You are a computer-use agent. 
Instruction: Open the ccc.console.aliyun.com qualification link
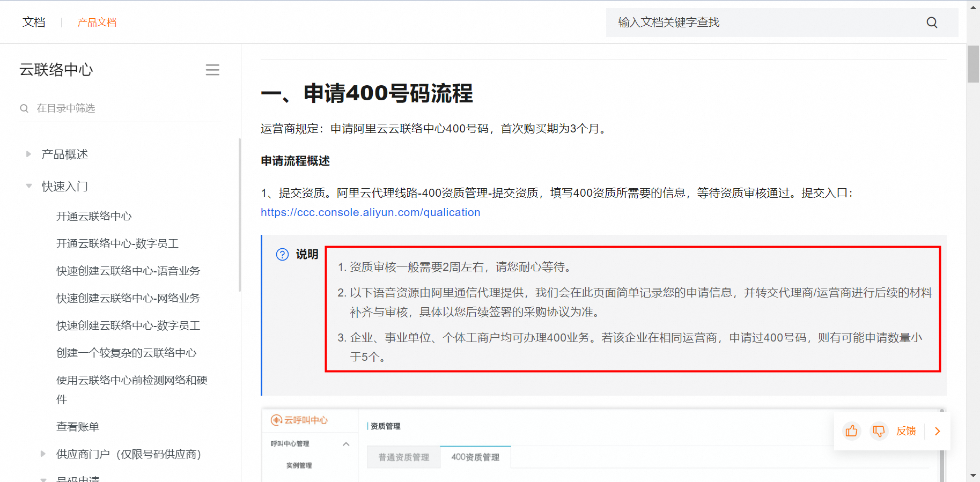(x=371, y=212)
